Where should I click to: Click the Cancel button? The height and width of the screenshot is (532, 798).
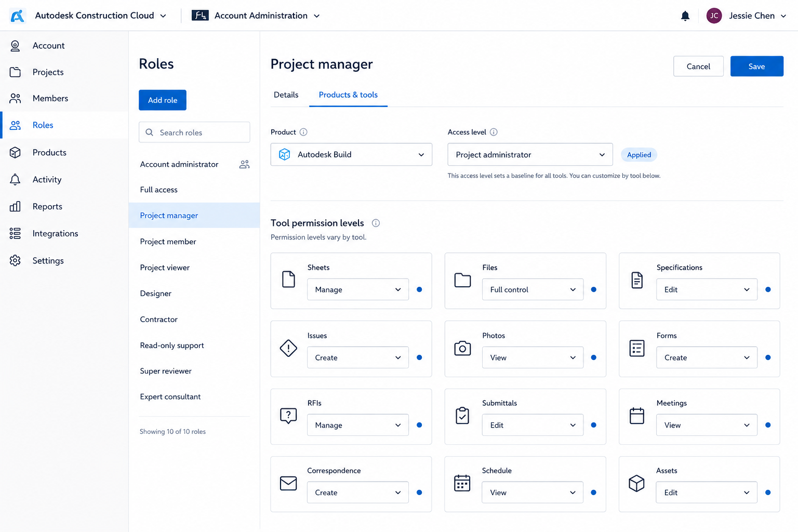click(x=698, y=66)
